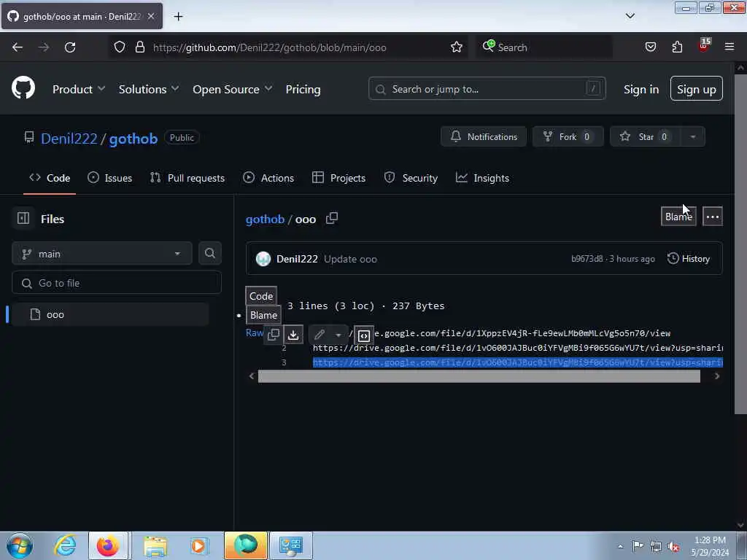Expand the star lists dropdown arrow
This screenshot has height=560, width=747.
[x=693, y=136]
